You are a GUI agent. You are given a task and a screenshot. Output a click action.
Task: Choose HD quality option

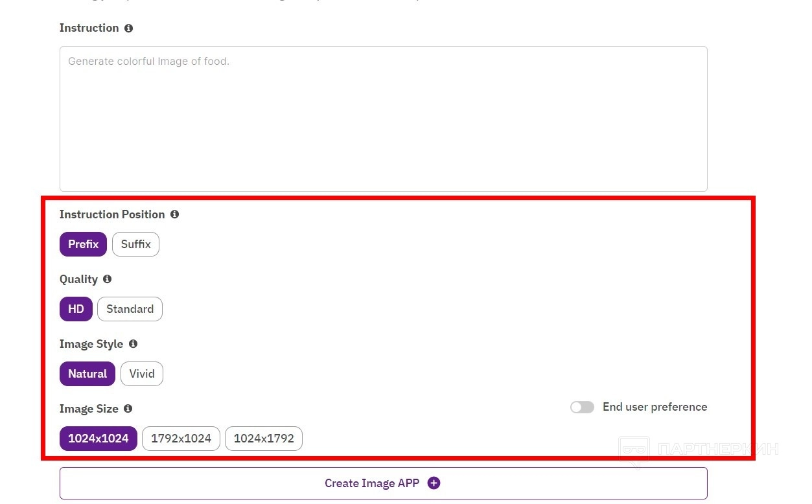(x=76, y=309)
